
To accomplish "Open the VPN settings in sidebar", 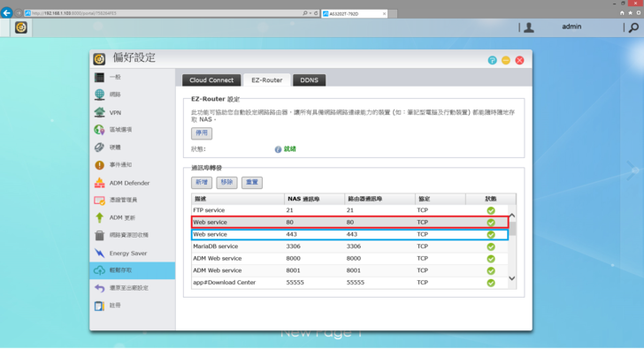I will [115, 112].
